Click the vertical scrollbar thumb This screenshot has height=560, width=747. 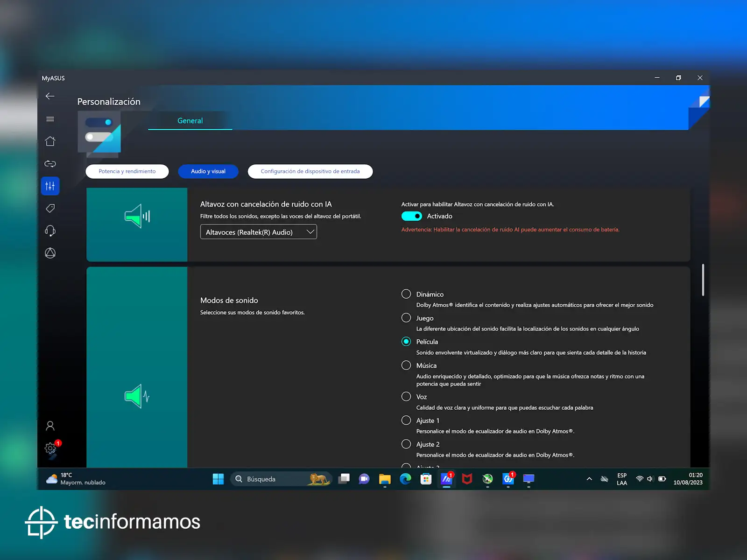click(703, 280)
